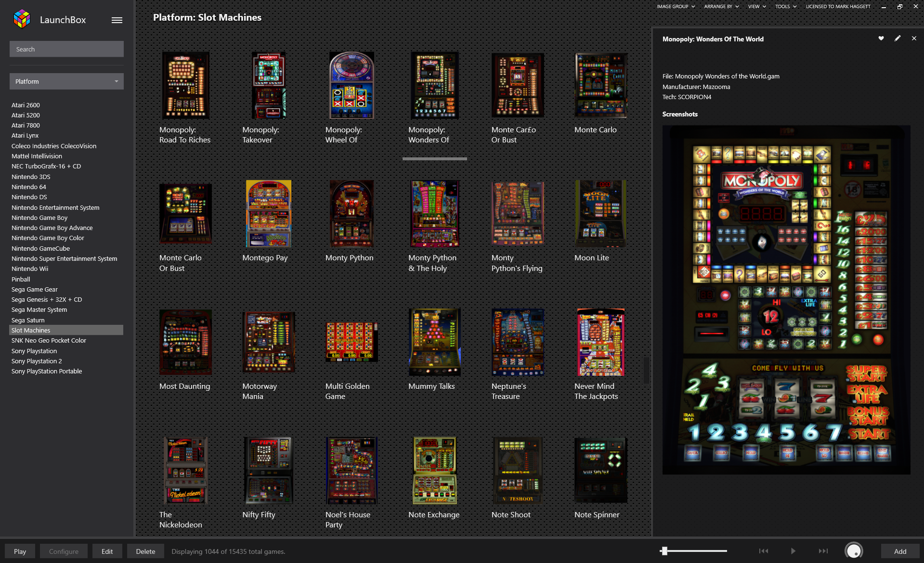The height and width of the screenshot is (563, 924).
Task: Select Note Exchange game thumbnail
Action: [x=434, y=471]
